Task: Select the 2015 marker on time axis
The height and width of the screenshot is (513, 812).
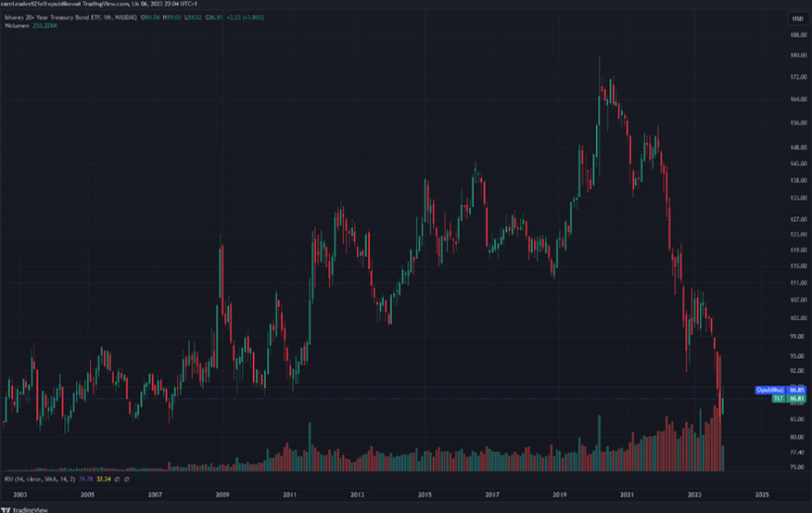Action: tap(425, 495)
